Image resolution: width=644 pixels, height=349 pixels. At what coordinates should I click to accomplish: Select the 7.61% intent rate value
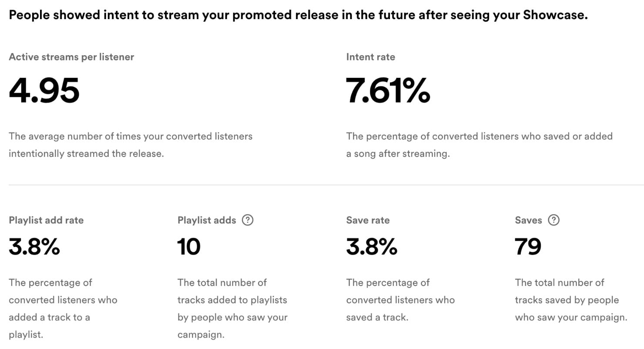tap(387, 90)
